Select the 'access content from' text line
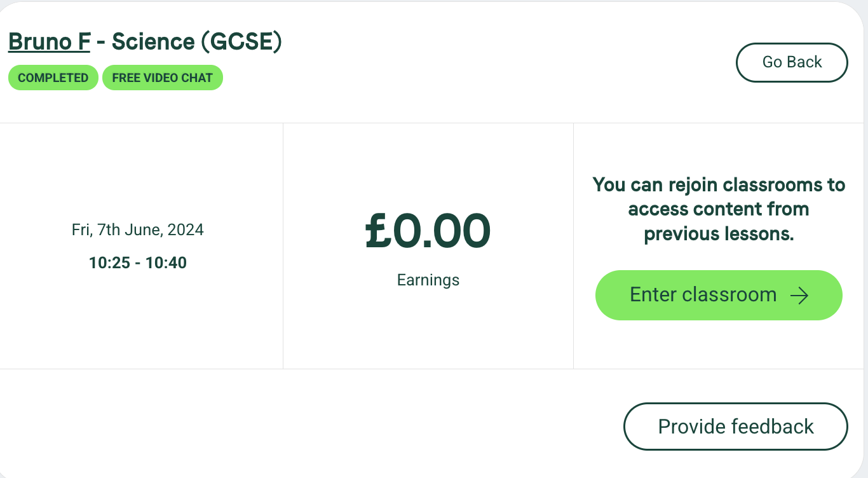868x478 pixels. click(719, 209)
